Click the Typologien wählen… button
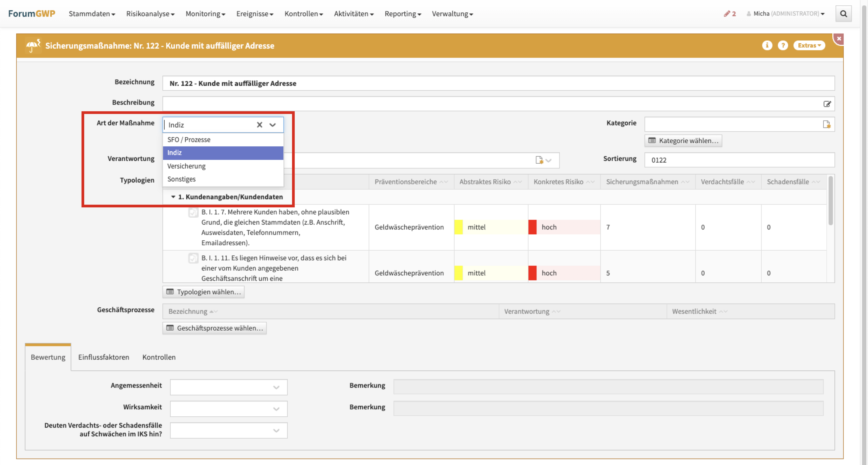The width and height of the screenshot is (868, 465). pyautogui.click(x=204, y=292)
